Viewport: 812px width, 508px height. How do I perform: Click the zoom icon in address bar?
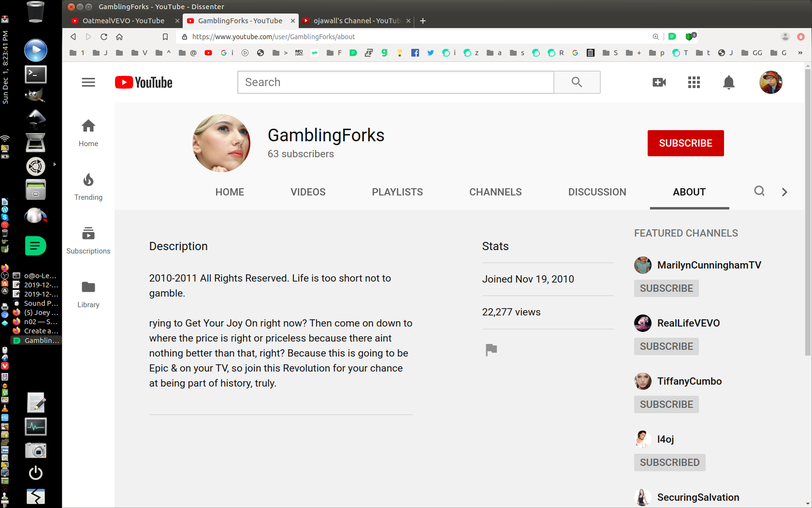(656, 37)
